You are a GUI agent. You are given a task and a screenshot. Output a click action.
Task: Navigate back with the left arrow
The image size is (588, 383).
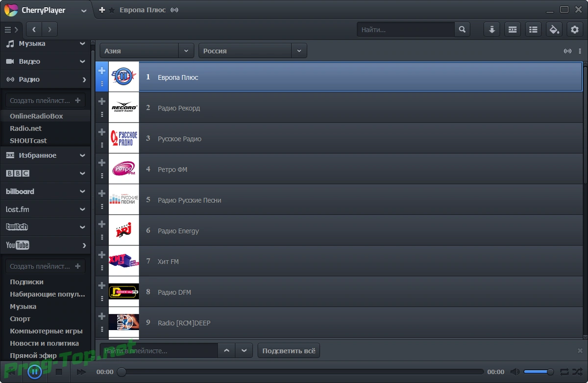click(34, 29)
